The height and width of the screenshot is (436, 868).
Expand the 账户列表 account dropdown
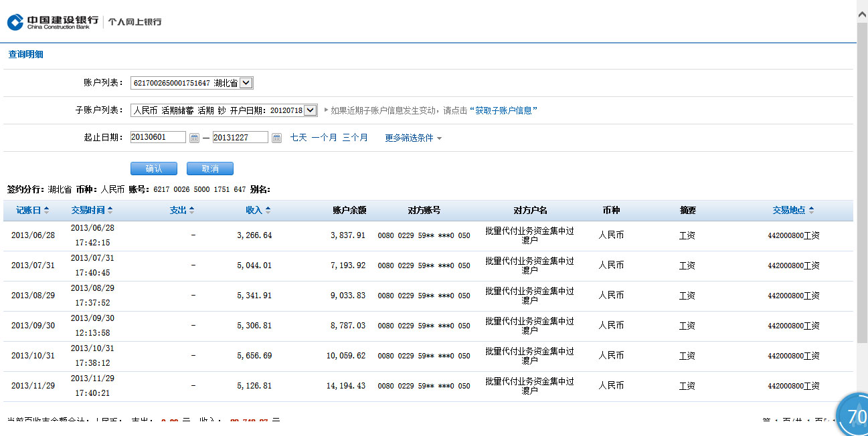[246, 83]
